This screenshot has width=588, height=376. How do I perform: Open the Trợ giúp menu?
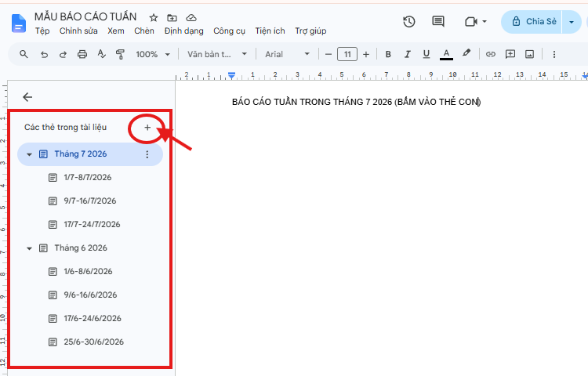(310, 31)
